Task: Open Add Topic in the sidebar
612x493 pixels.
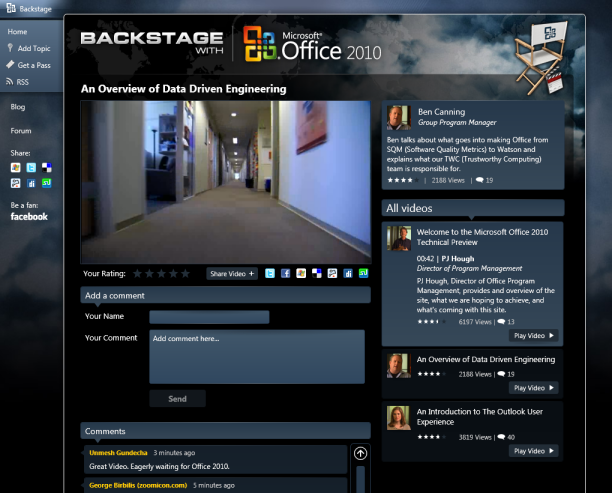Action: click(34, 48)
